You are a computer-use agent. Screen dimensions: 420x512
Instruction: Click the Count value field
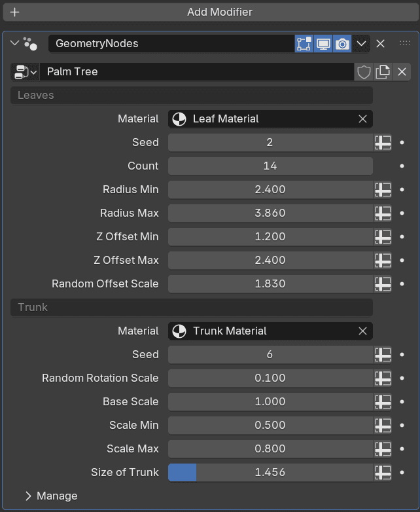click(x=270, y=166)
